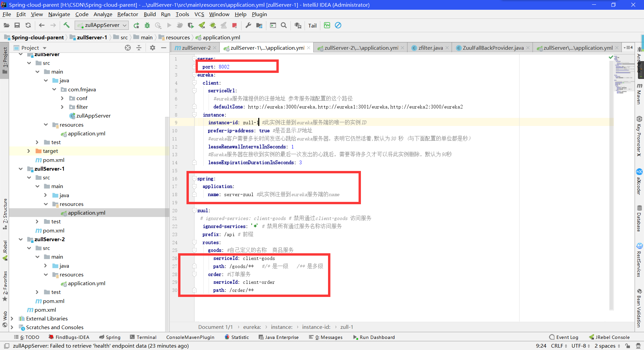Open the Terminal tool window

tap(143, 337)
